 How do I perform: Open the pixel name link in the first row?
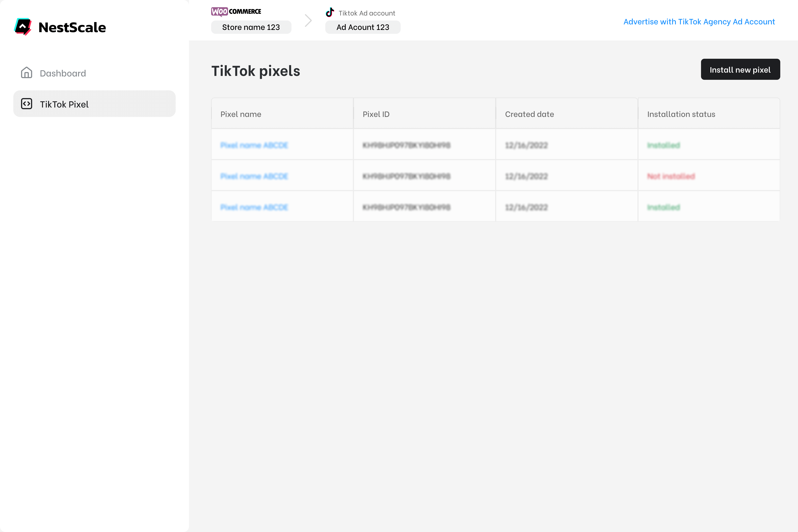tap(254, 145)
